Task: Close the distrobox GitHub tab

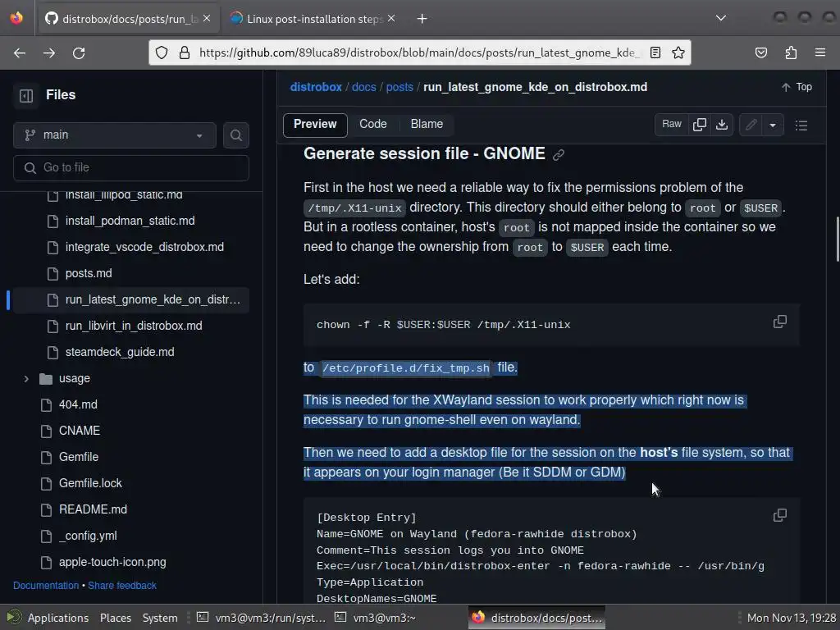Action: 207,19
